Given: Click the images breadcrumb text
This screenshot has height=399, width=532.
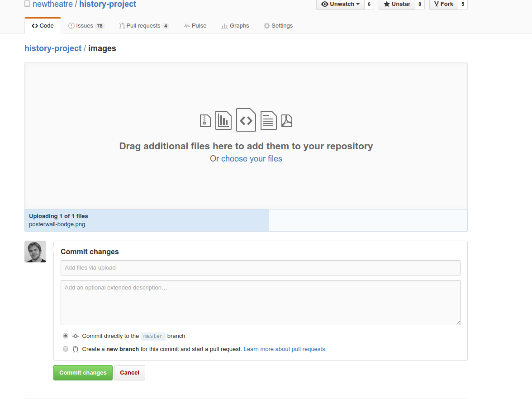Looking at the screenshot, I should coord(102,48).
